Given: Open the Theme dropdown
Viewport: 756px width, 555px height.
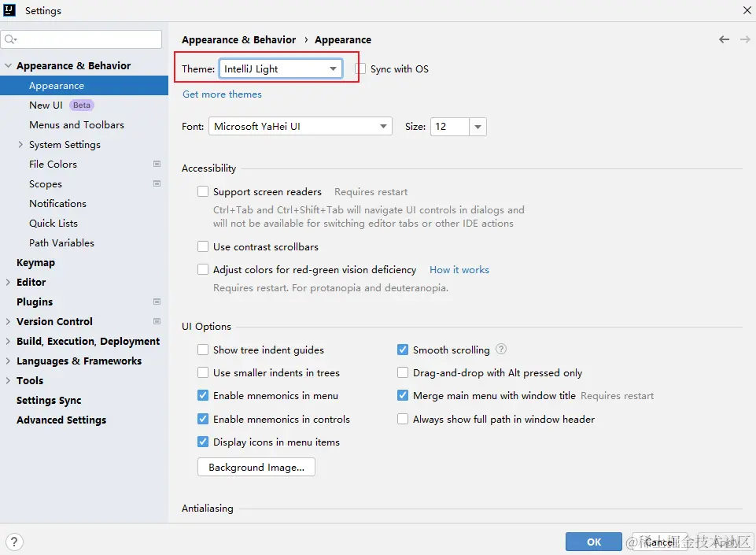Looking at the screenshot, I should [281, 68].
